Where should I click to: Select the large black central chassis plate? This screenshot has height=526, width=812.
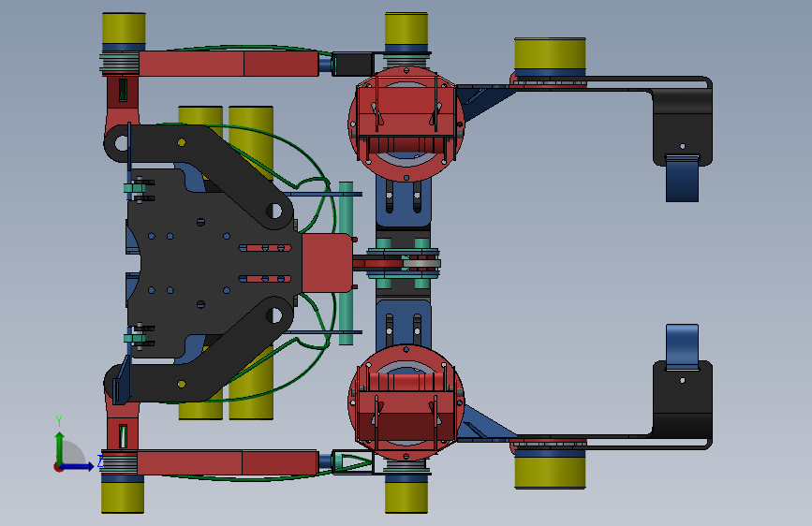tap(213, 261)
